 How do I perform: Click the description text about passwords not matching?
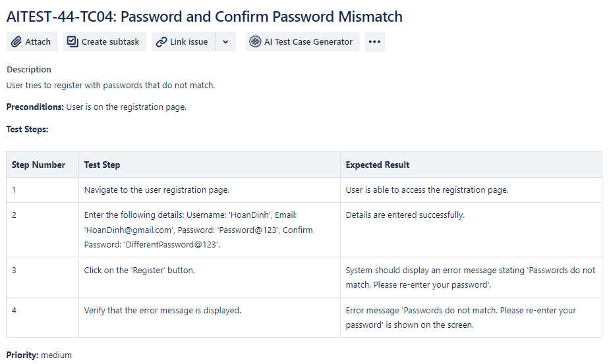point(111,85)
